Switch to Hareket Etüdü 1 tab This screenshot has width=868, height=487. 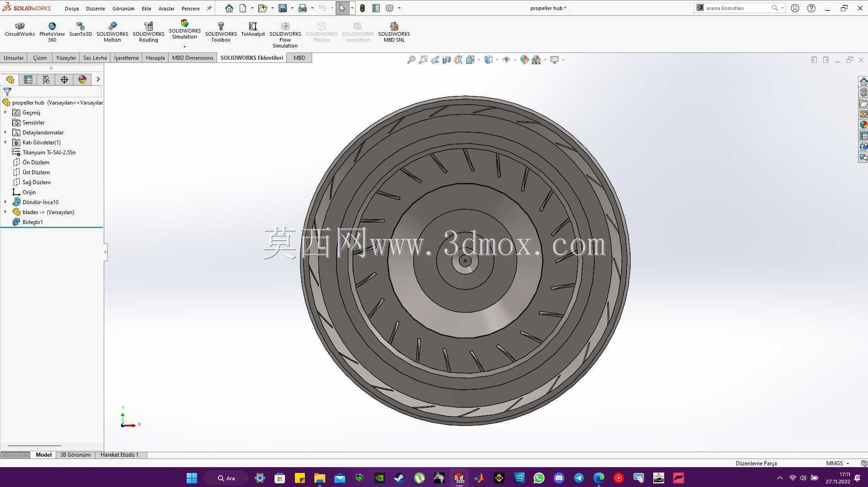[x=120, y=454]
